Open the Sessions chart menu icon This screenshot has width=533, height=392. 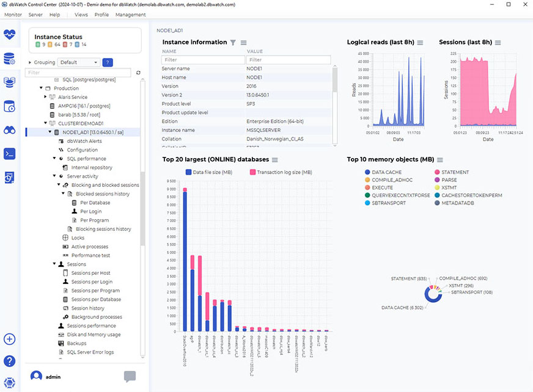click(x=498, y=43)
